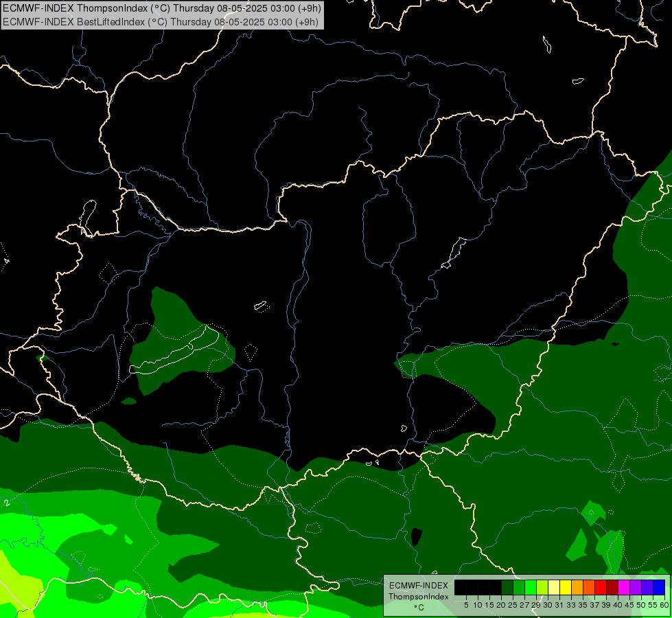This screenshot has width=672, height=618.
Task: Click legend tick label 10
Action: pos(478,605)
